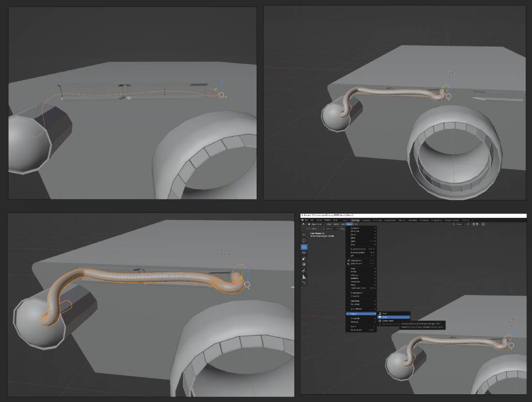Choose Mesh in the Convert submenu
Image resolution: width=532 pixels, height=402 pixels.
[394, 317]
